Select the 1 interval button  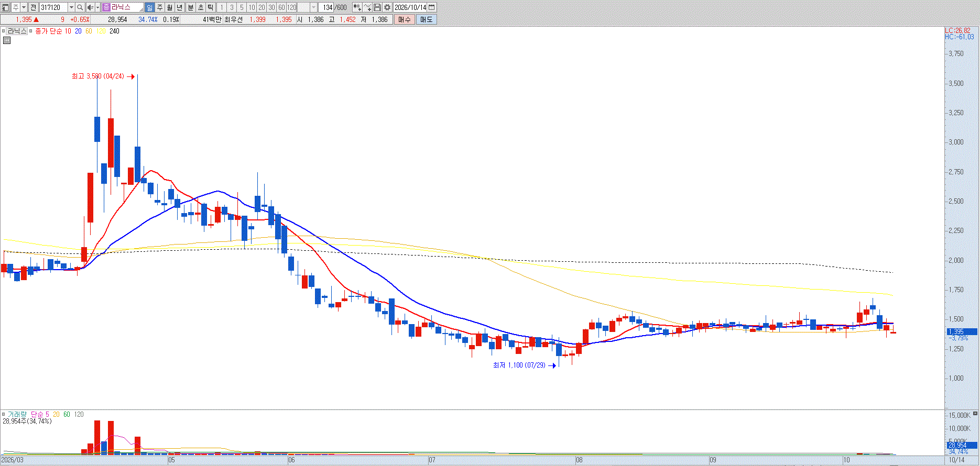pos(222,7)
